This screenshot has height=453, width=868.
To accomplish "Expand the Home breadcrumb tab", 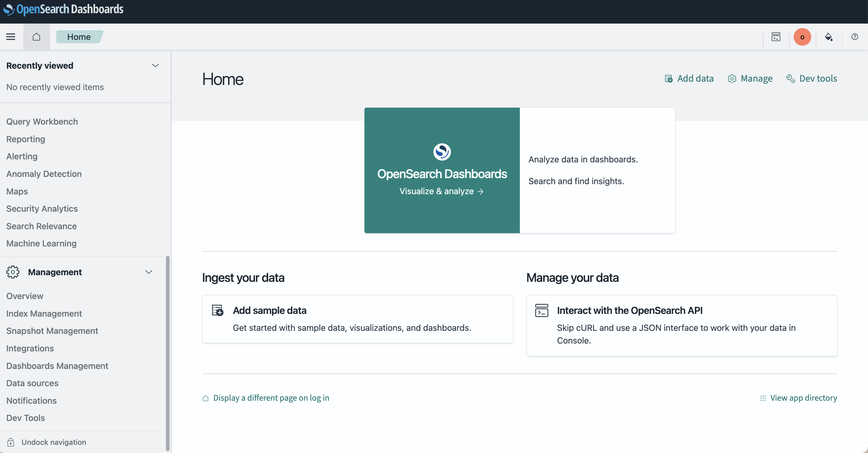I will click(79, 37).
